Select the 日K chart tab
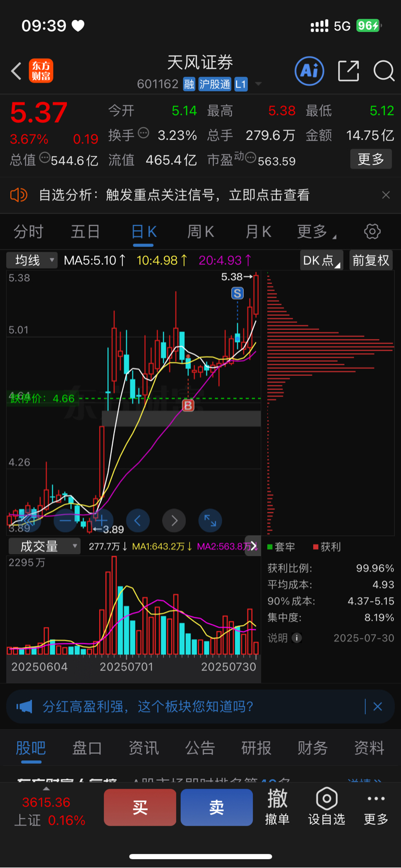 tap(144, 231)
